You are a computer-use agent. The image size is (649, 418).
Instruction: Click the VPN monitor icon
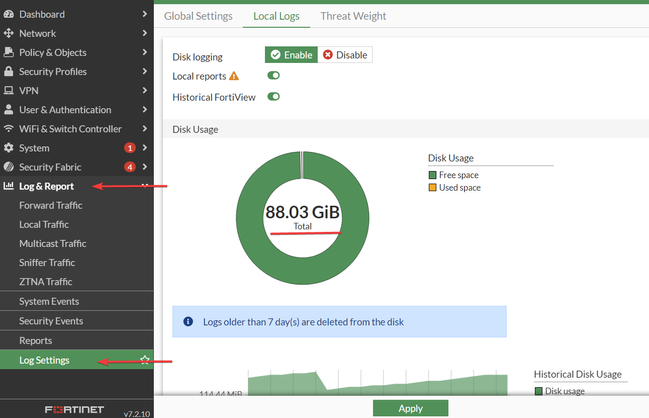click(9, 90)
